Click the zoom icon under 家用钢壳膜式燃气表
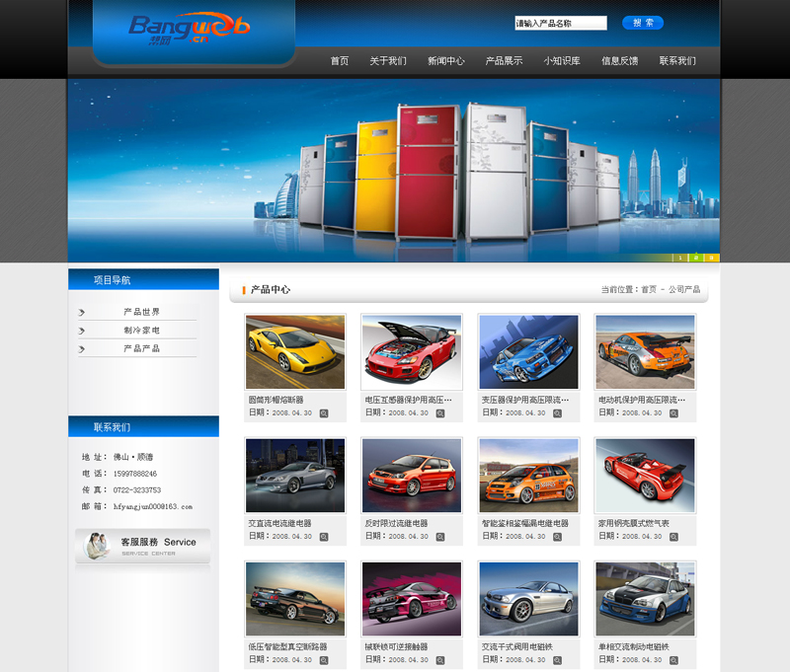 click(x=673, y=537)
